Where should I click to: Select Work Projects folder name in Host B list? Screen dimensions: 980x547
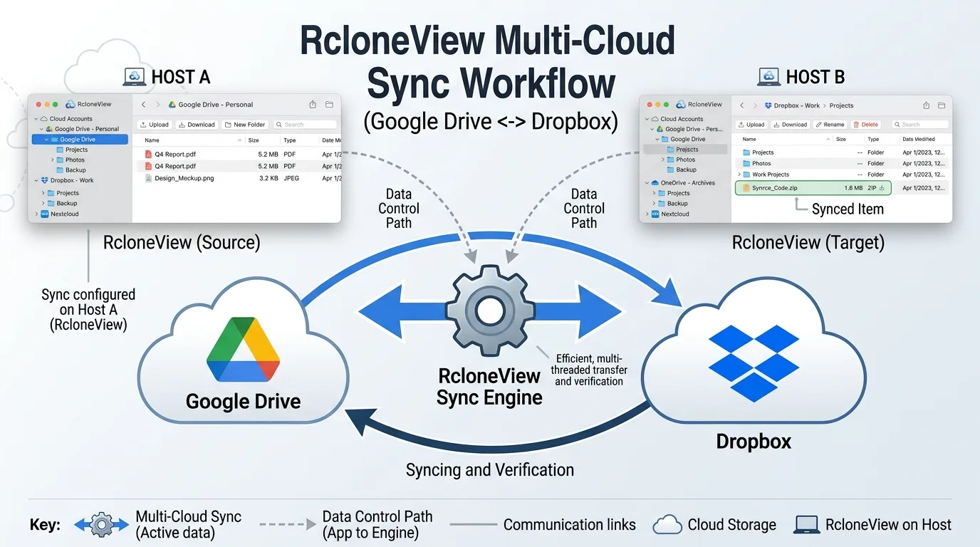pyautogui.click(x=771, y=174)
